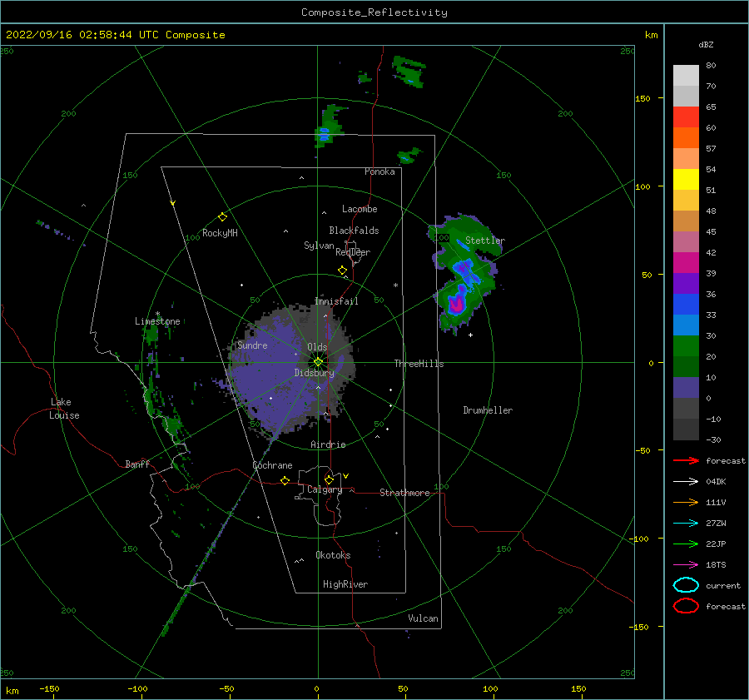Click the HighRiver label
The width and height of the screenshot is (749, 700).
[x=345, y=584]
